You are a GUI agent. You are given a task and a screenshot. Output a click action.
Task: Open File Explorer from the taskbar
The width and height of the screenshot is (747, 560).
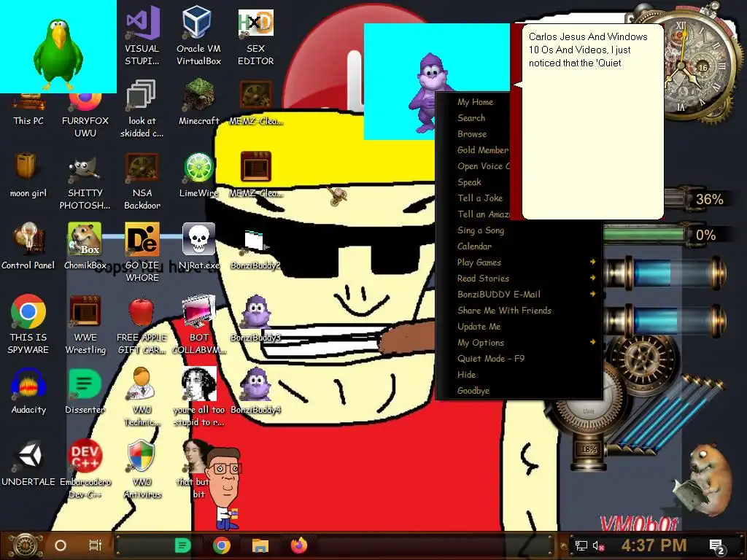tap(260, 545)
